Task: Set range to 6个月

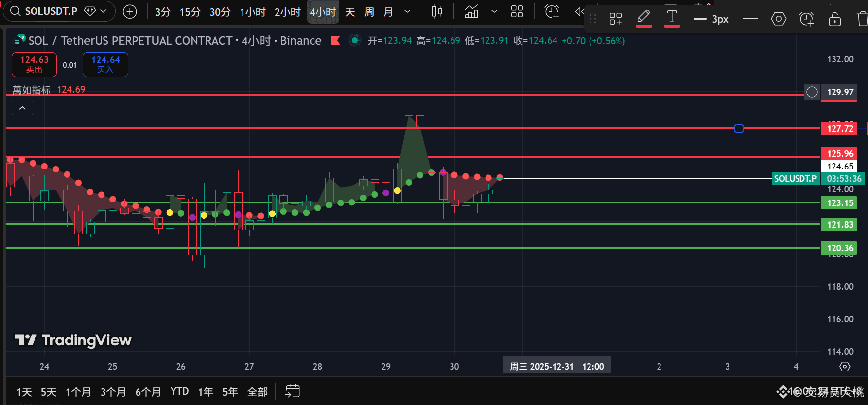Action: click(x=148, y=392)
